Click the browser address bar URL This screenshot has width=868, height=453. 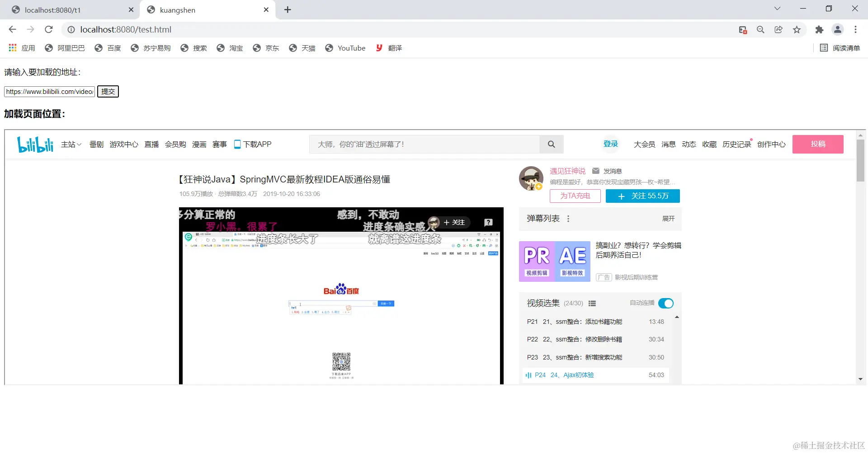coord(126,29)
